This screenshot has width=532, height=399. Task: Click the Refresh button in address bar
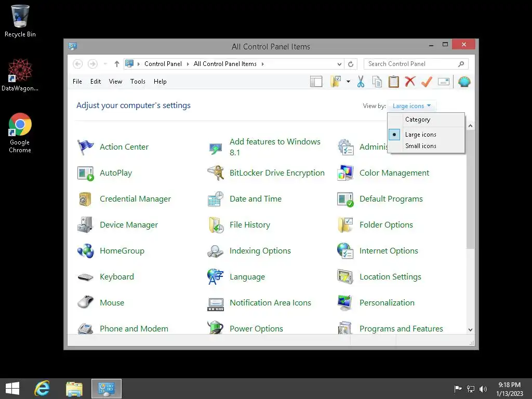point(351,64)
